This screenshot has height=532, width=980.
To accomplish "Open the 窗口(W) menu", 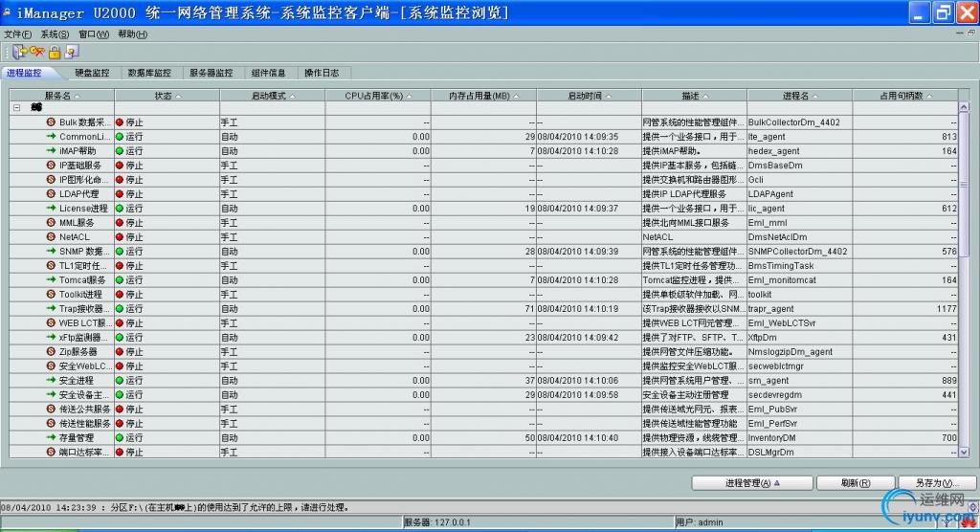I will [x=93, y=34].
